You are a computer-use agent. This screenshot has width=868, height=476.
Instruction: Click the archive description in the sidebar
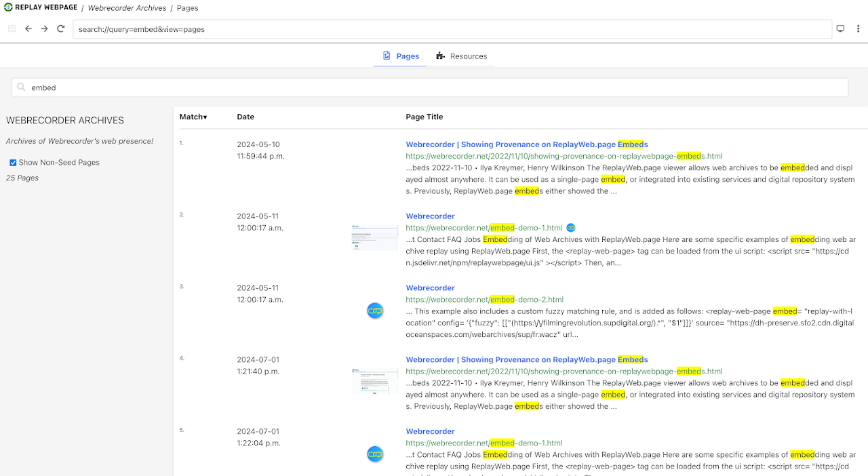80,141
